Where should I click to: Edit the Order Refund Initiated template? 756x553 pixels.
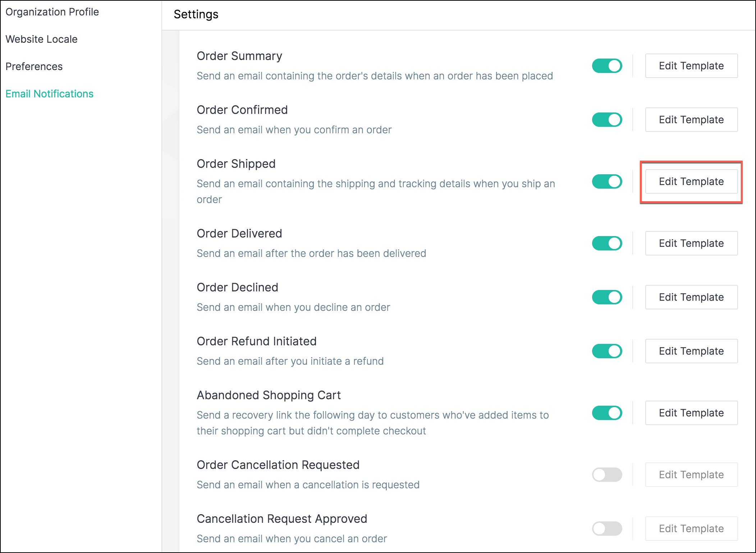(x=691, y=351)
